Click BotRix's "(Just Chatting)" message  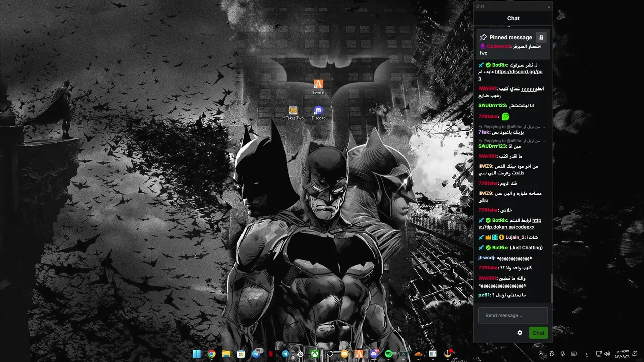[x=526, y=248]
